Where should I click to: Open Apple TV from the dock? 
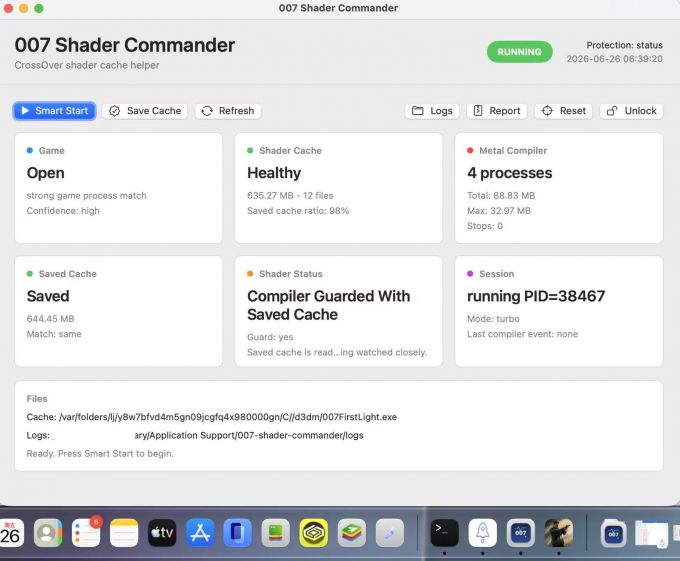pyautogui.click(x=162, y=533)
